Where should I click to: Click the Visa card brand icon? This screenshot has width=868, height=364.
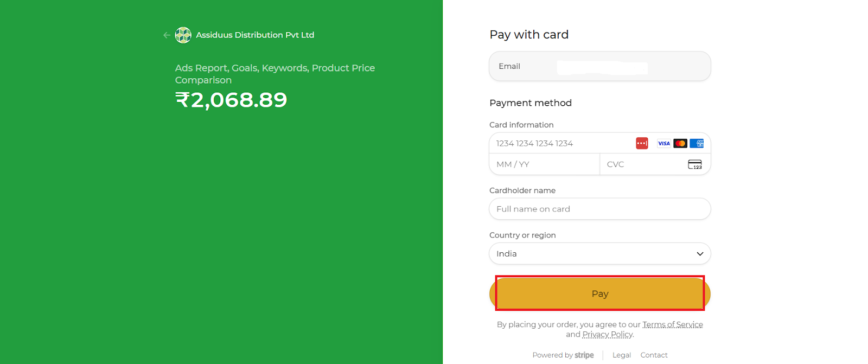click(663, 143)
